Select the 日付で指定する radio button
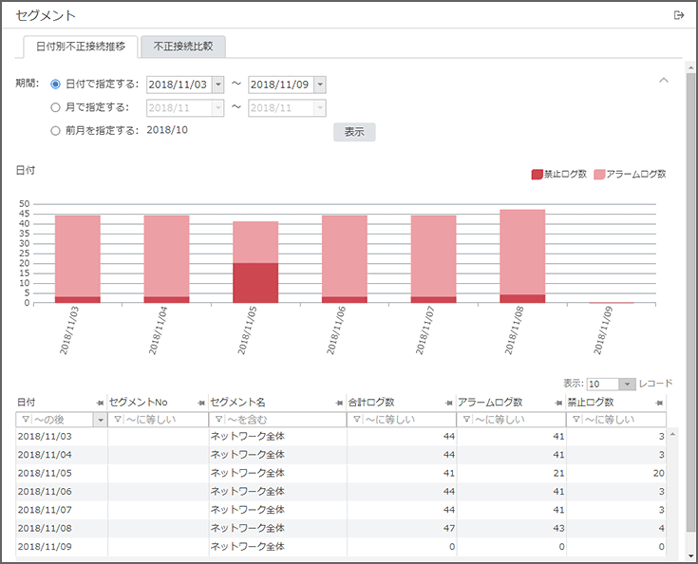This screenshot has width=698, height=564. [55, 85]
